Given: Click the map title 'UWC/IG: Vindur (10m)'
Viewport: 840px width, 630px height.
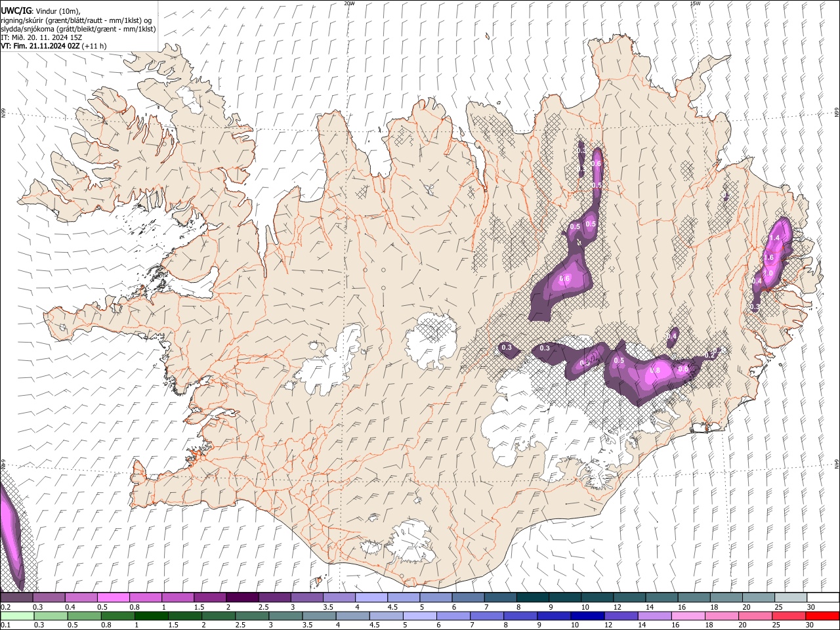Looking at the screenshot, I should (x=41, y=11).
